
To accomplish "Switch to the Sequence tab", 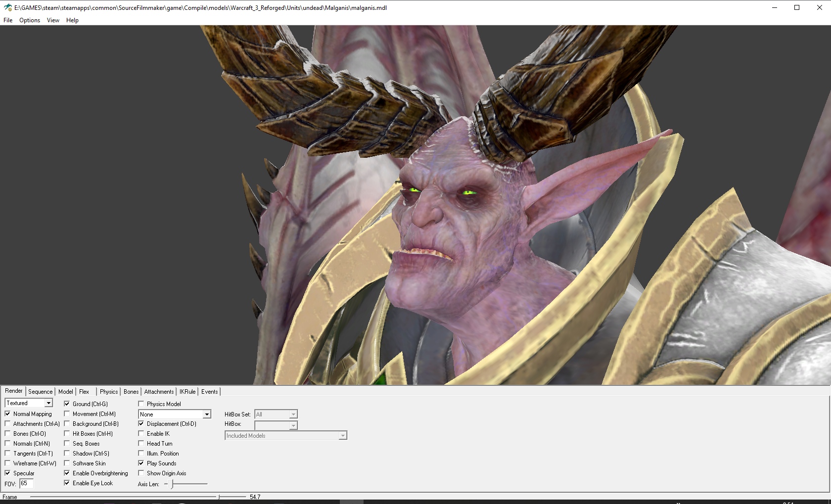I will coord(40,392).
